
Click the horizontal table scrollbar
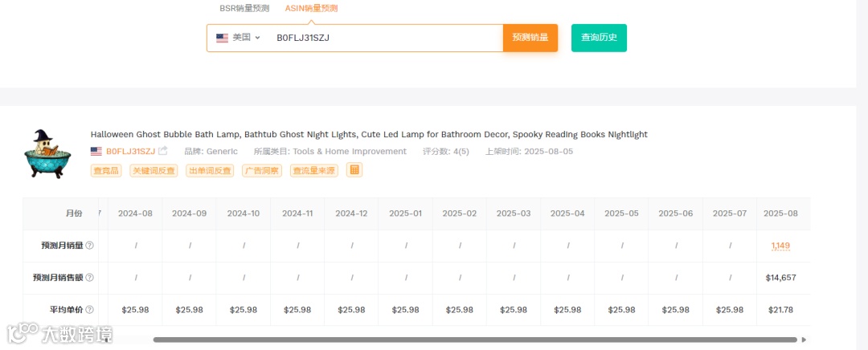pos(475,340)
